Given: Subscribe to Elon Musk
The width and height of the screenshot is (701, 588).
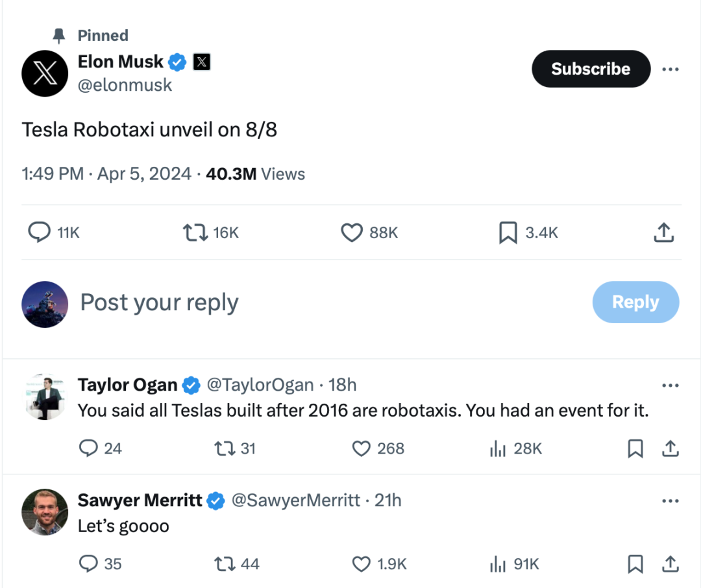Looking at the screenshot, I should tap(591, 69).
